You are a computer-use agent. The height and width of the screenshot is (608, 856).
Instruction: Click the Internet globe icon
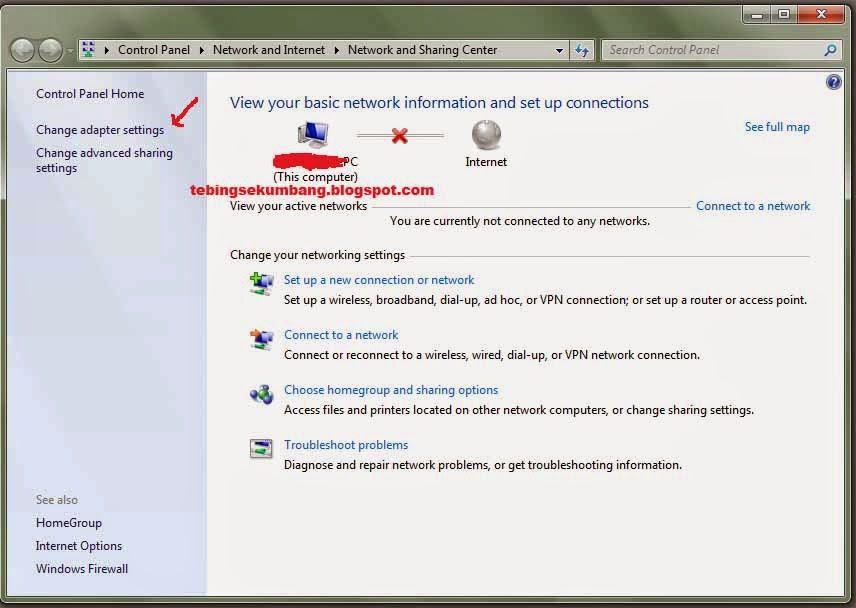[x=485, y=134]
